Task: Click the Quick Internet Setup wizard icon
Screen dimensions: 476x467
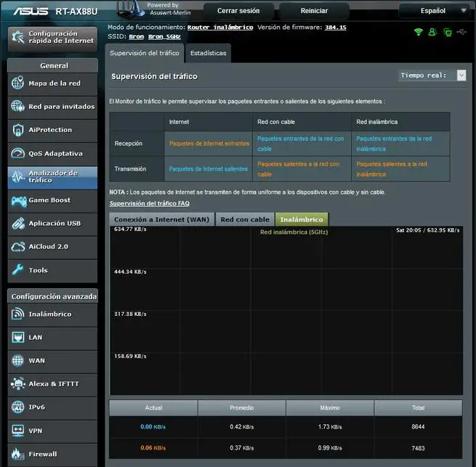Action: [x=18, y=37]
